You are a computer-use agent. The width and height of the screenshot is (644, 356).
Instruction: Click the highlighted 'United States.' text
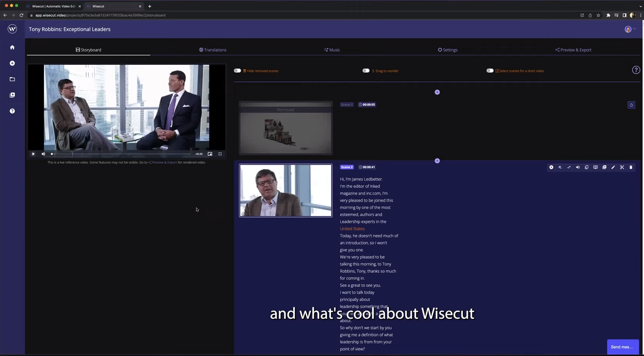tap(352, 229)
